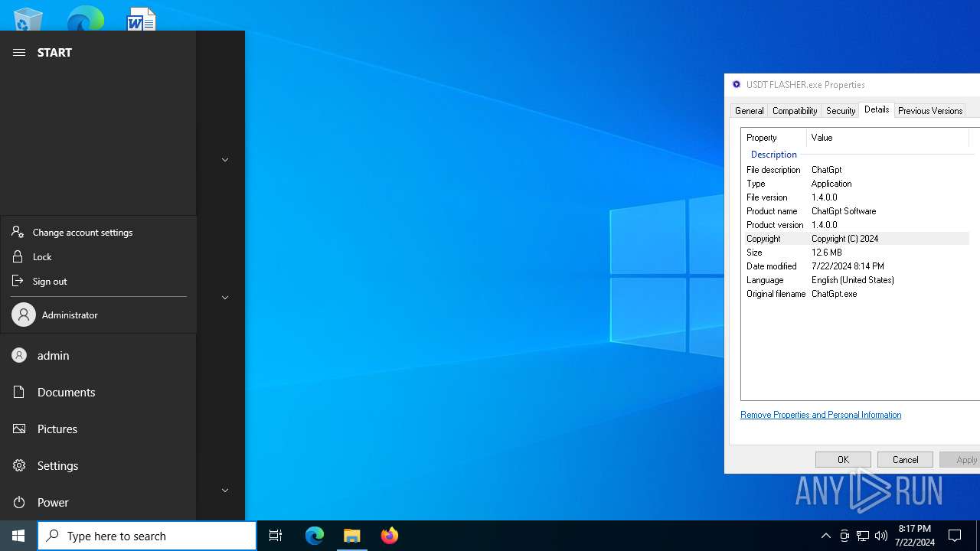Show hidden system tray icons
The image size is (980, 551).
pyautogui.click(x=826, y=536)
